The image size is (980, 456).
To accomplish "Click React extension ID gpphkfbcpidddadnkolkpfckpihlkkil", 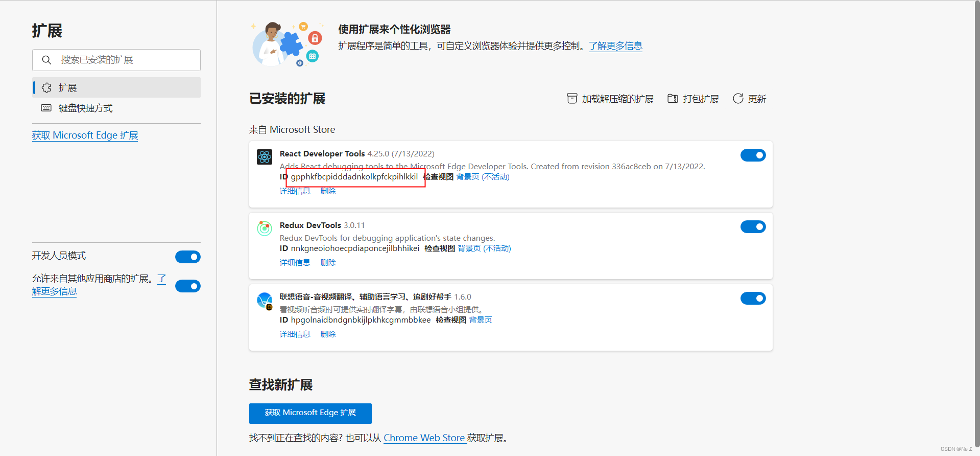I will [354, 177].
